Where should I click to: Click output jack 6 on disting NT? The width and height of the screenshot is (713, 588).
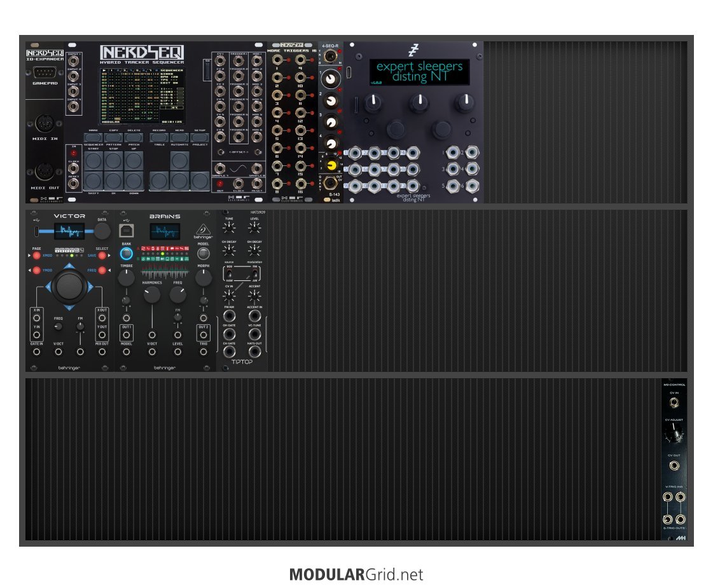472,186
